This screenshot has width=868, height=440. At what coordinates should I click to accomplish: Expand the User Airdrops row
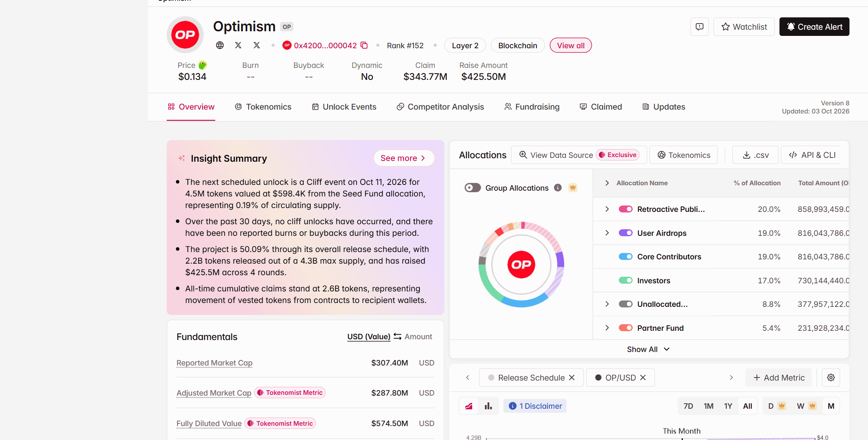[x=607, y=233]
